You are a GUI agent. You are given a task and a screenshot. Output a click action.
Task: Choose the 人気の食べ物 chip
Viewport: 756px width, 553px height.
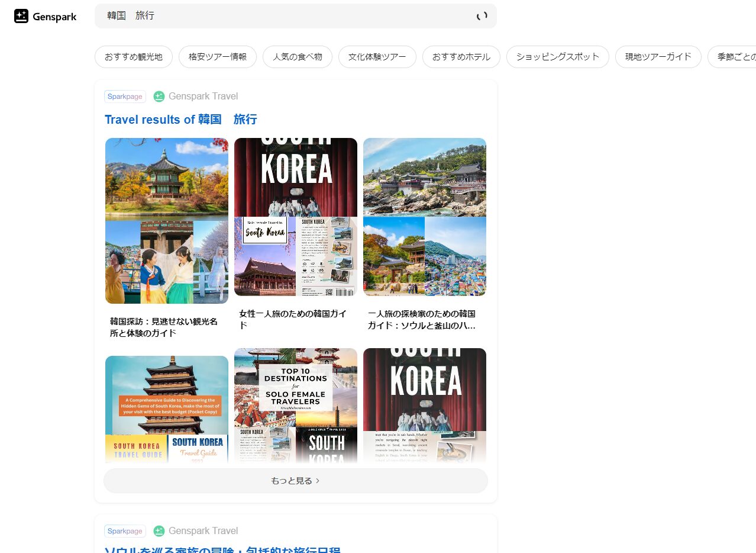click(x=297, y=57)
